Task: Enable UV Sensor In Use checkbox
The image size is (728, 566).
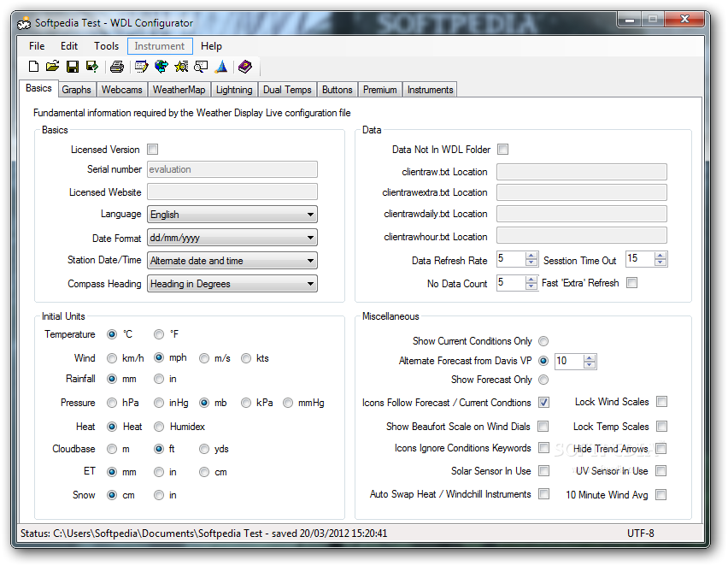Action: (x=660, y=471)
